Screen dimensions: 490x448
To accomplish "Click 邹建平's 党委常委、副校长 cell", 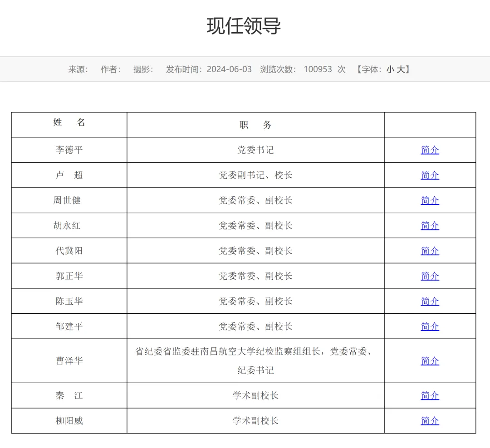I will 255,326.
